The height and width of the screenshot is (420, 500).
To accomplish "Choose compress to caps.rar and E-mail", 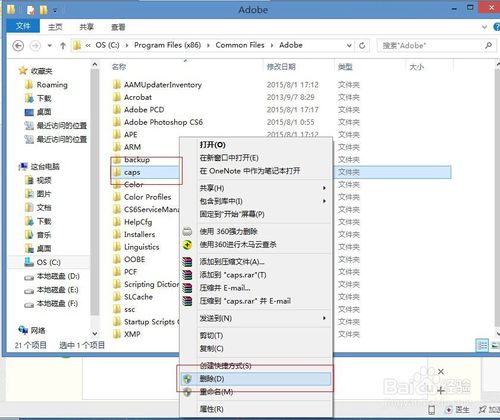I will [256, 301].
